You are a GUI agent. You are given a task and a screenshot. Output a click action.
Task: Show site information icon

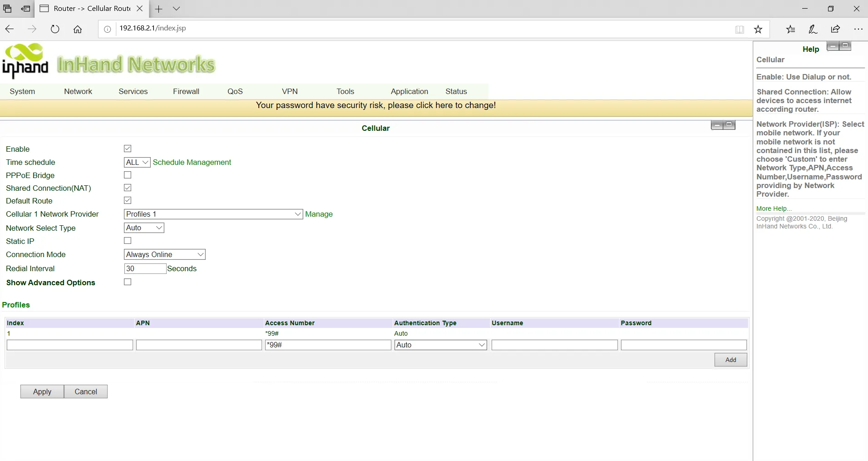(107, 30)
